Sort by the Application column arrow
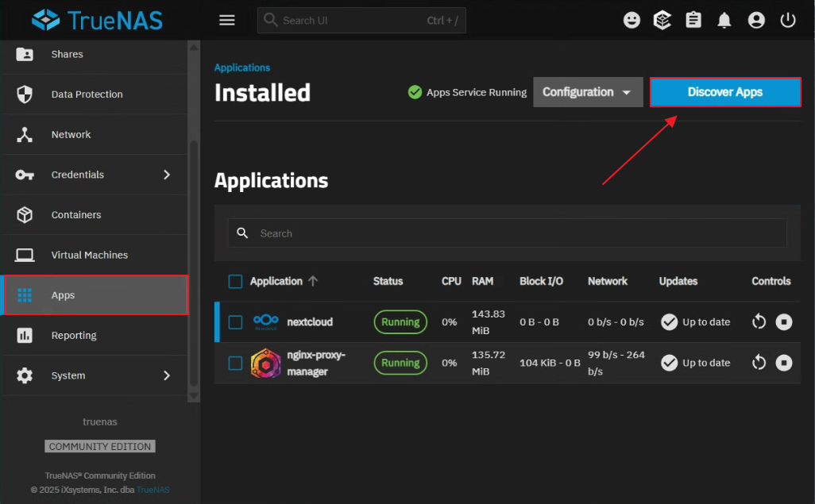This screenshot has height=504, width=815. click(312, 281)
